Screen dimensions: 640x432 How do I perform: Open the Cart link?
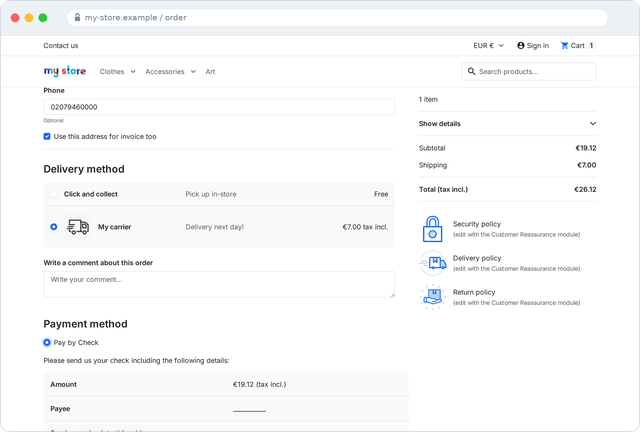point(577,45)
